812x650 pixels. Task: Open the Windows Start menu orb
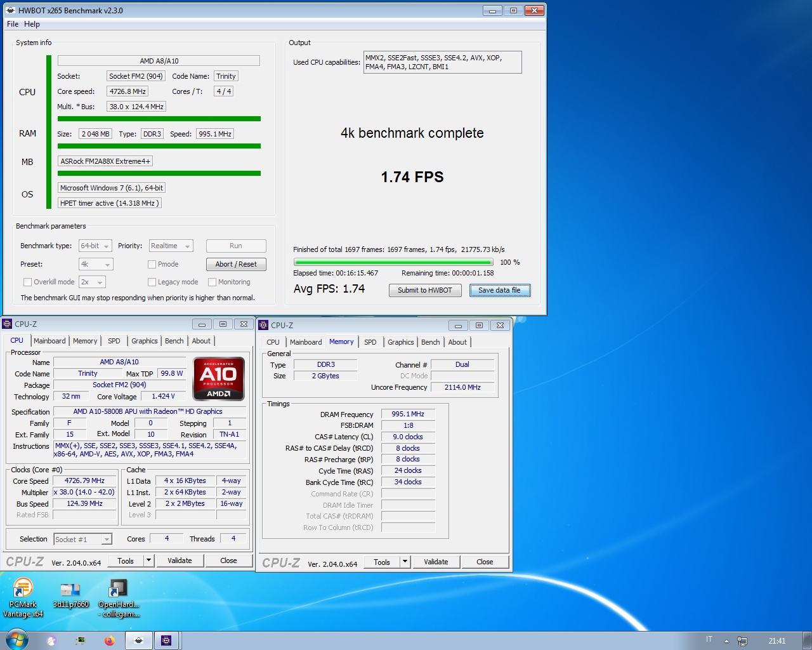coord(17,640)
